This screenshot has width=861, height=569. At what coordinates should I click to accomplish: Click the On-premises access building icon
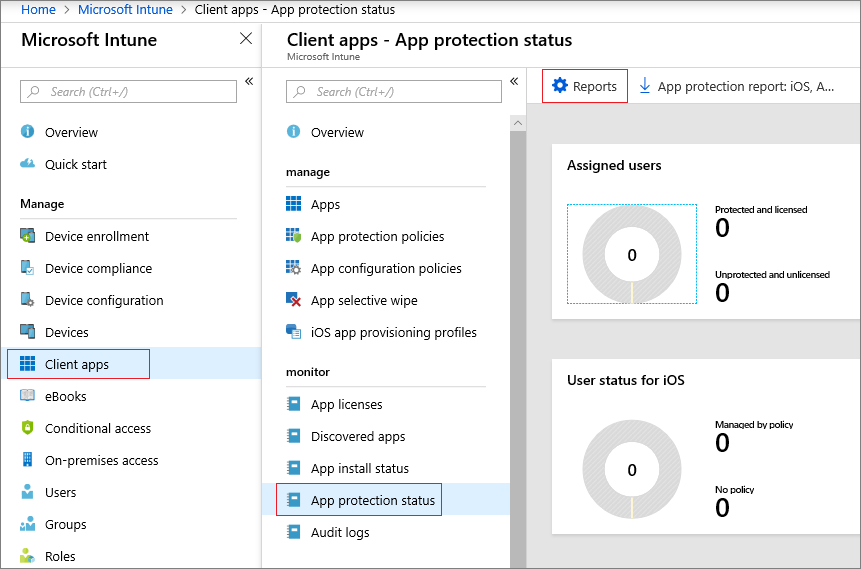point(27,461)
